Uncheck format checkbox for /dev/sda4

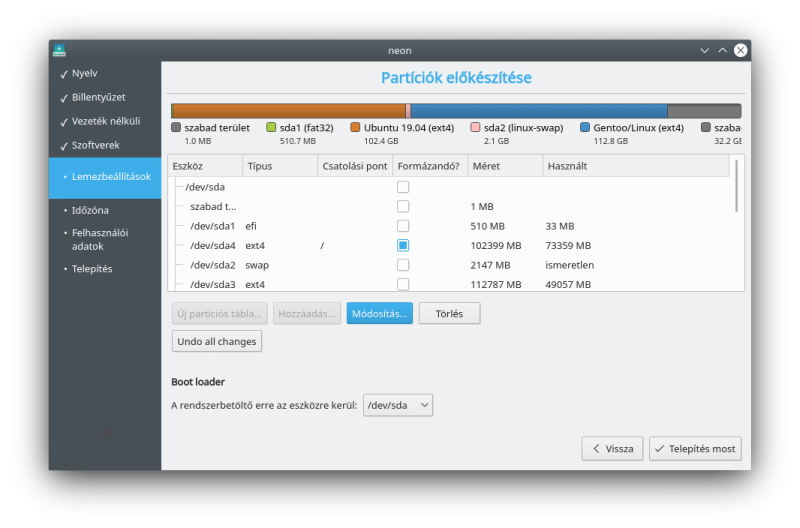tap(403, 245)
